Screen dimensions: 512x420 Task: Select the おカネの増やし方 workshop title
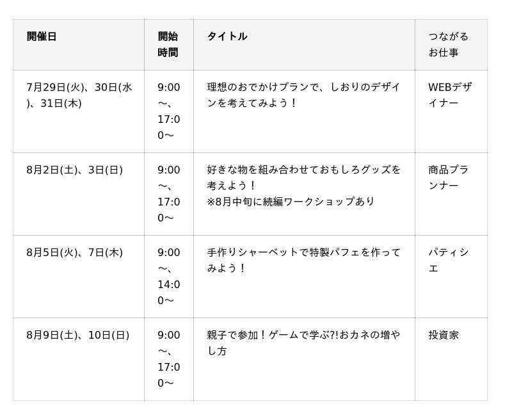(x=303, y=343)
